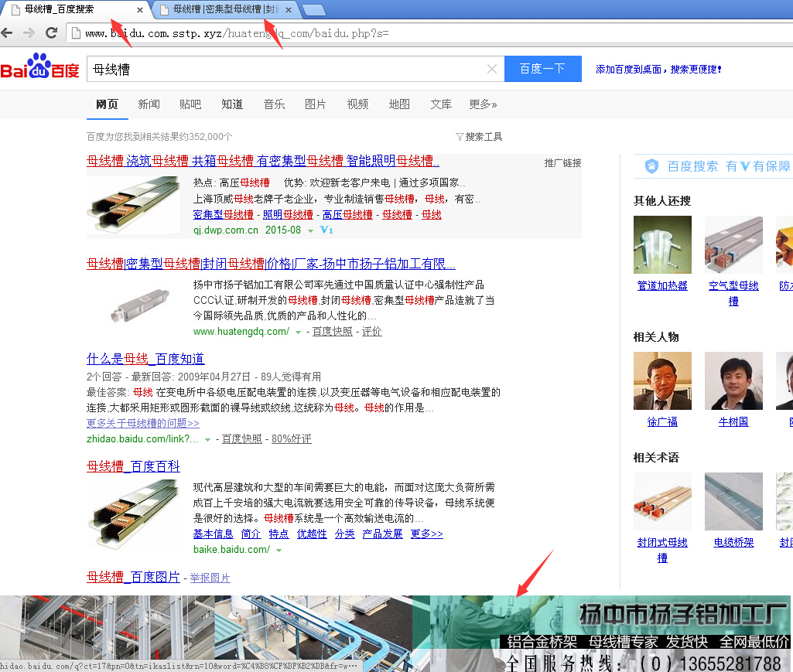793x672 pixels.
Task: Click 评价 link for huatengdq result
Action: 371,331
